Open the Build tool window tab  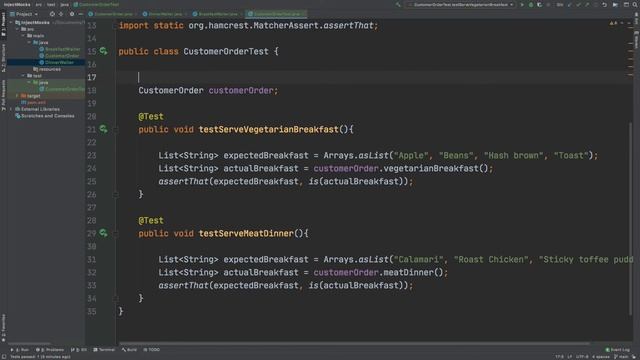click(x=129, y=350)
